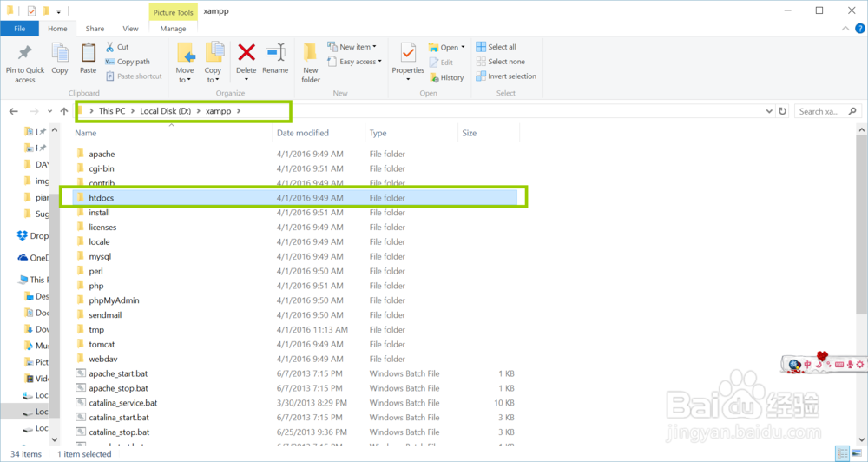The image size is (868, 462).
Task: Sort by Type column header
Action: (378, 133)
